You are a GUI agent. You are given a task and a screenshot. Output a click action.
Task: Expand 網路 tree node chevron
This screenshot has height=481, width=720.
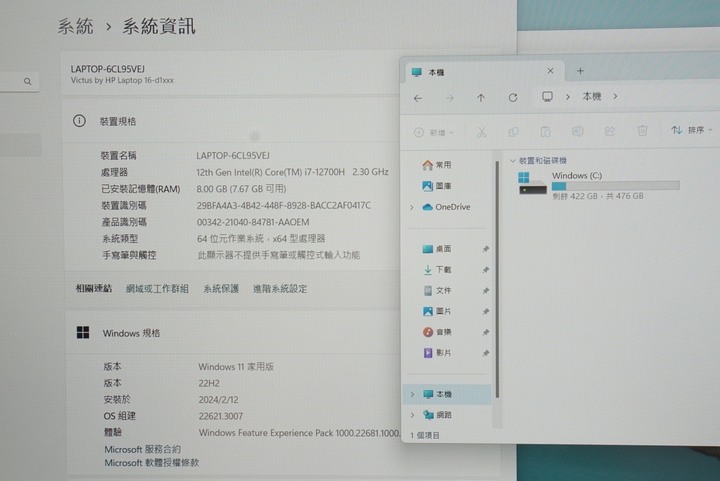(x=412, y=415)
